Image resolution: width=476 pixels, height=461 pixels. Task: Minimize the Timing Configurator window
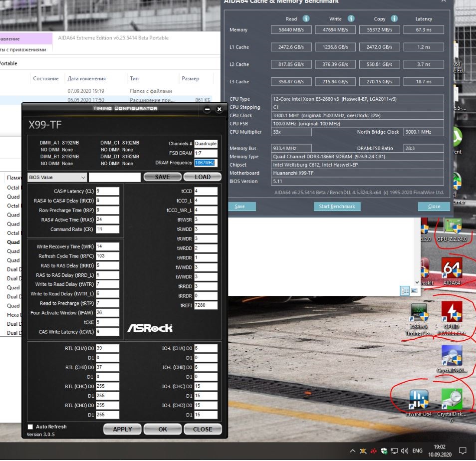click(x=207, y=109)
